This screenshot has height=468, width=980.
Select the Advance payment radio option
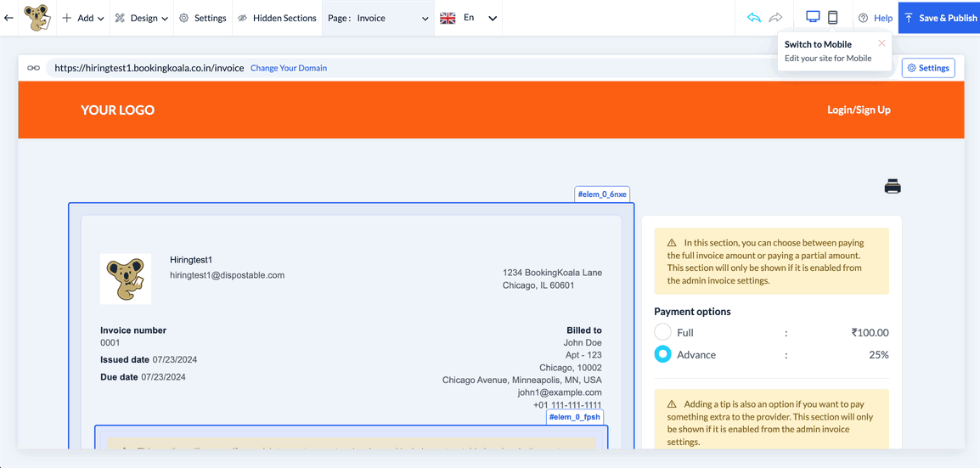click(x=662, y=354)
